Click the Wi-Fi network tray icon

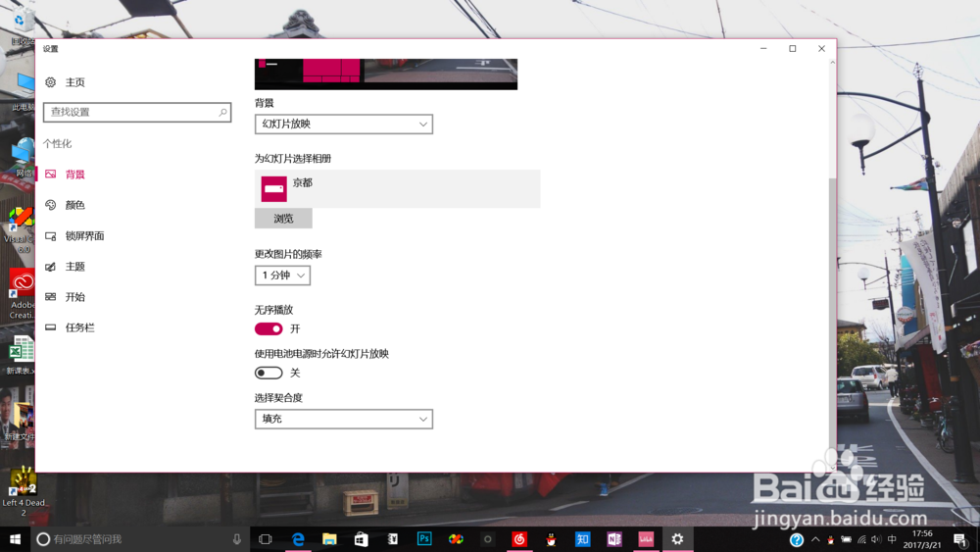coord(861,539)
